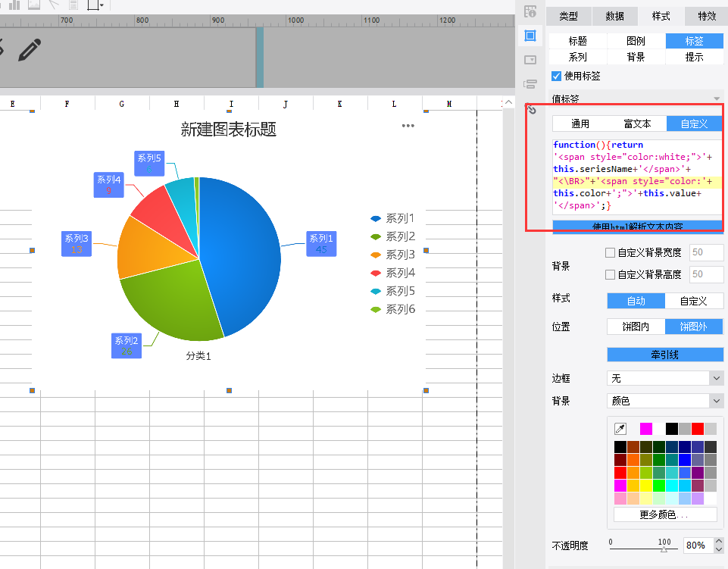Enable 自定义背景高度 checkbox
728x569 pixels.
click(610, 274)
